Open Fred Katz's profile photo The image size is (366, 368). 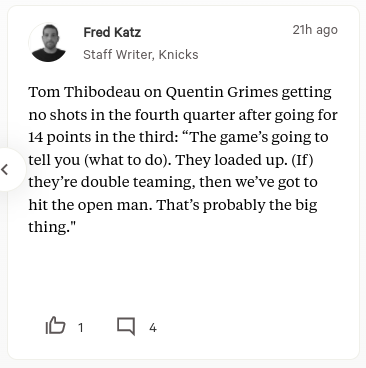pyautogui.click(x=48, y=43)
